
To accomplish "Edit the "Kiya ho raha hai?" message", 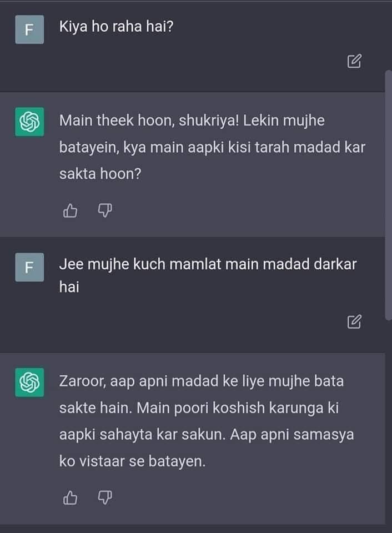I will click(x=354, y=61).
